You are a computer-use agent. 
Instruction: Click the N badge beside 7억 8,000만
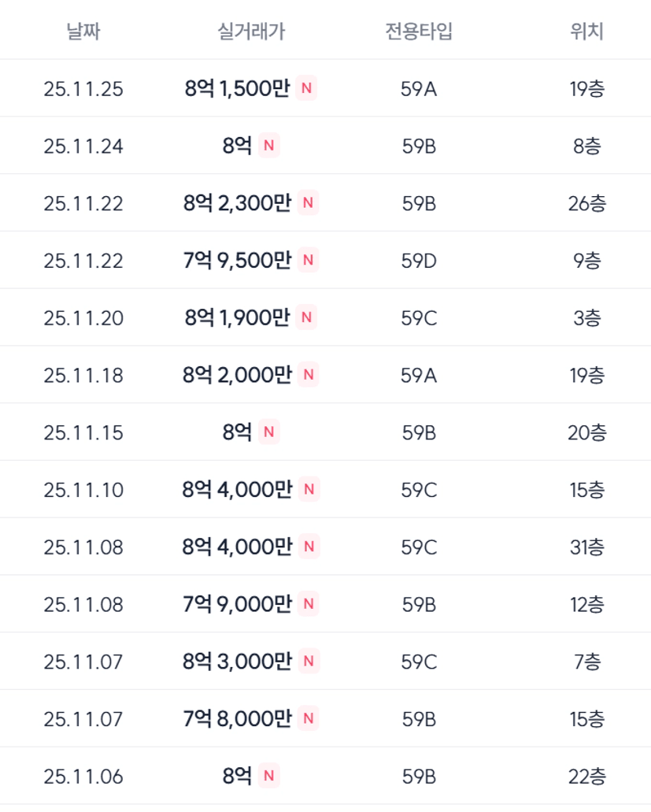tap(308, 718)
